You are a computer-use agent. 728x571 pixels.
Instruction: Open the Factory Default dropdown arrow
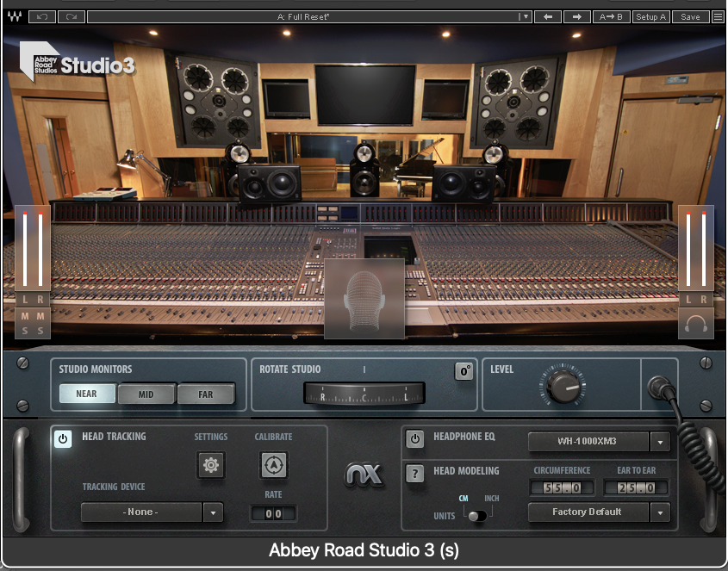(x=660, y=512)
